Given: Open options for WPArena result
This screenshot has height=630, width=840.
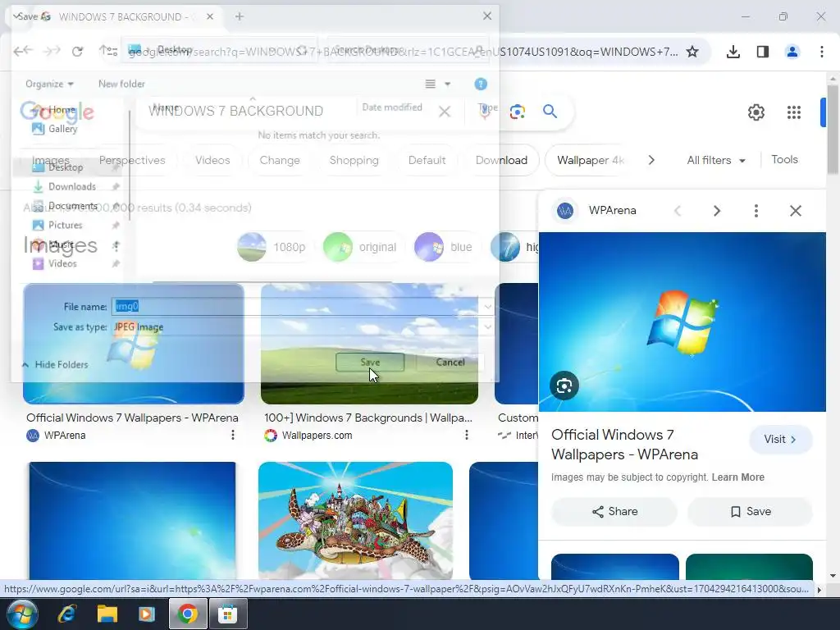Looking at the screenshot, I should click(x=232, y=436).
